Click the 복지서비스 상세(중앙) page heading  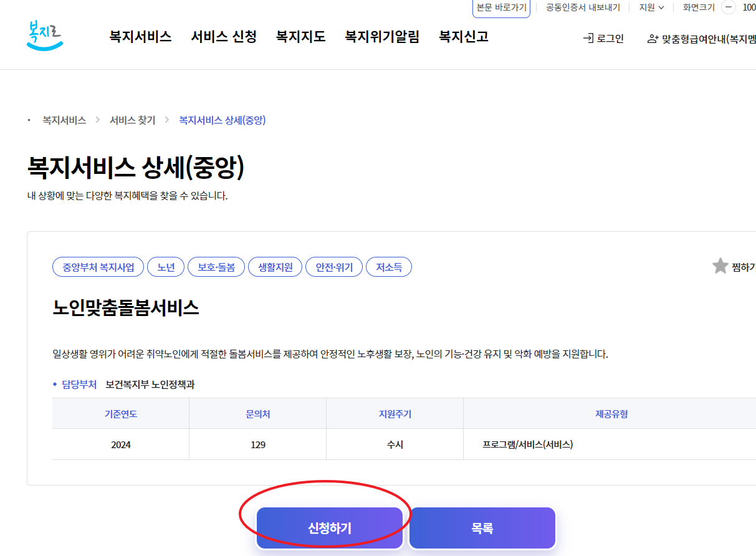point(136,168)
